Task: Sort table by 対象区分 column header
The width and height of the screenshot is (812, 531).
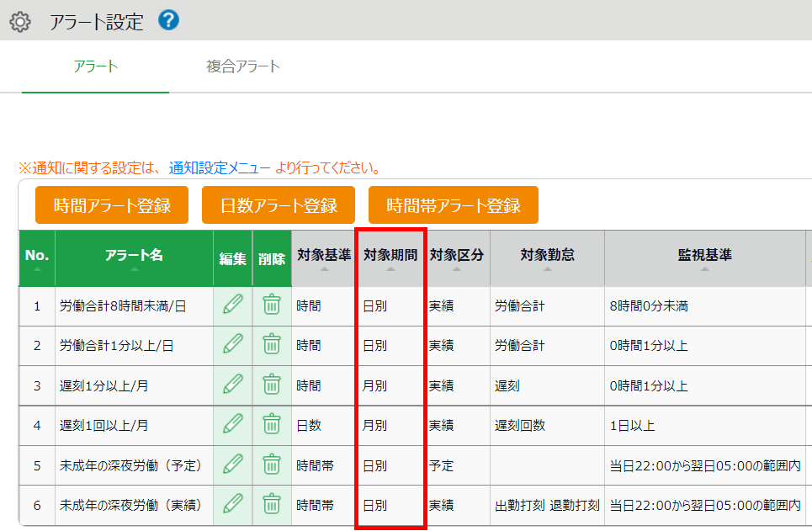Action: click(x=457, y=258)
